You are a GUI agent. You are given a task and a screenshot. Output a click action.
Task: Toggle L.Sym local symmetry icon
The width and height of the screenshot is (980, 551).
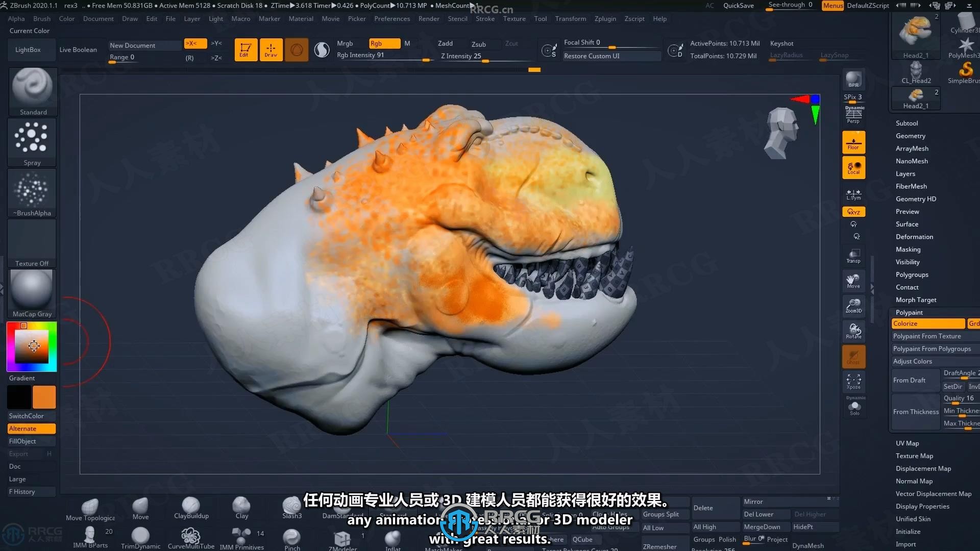coord(853,194)
